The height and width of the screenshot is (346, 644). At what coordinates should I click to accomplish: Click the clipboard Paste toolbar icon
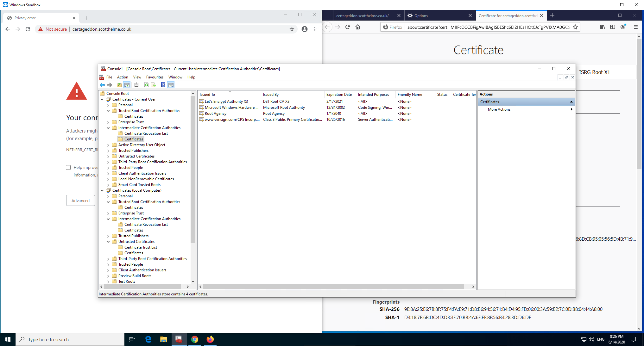[x=136, y=85]
